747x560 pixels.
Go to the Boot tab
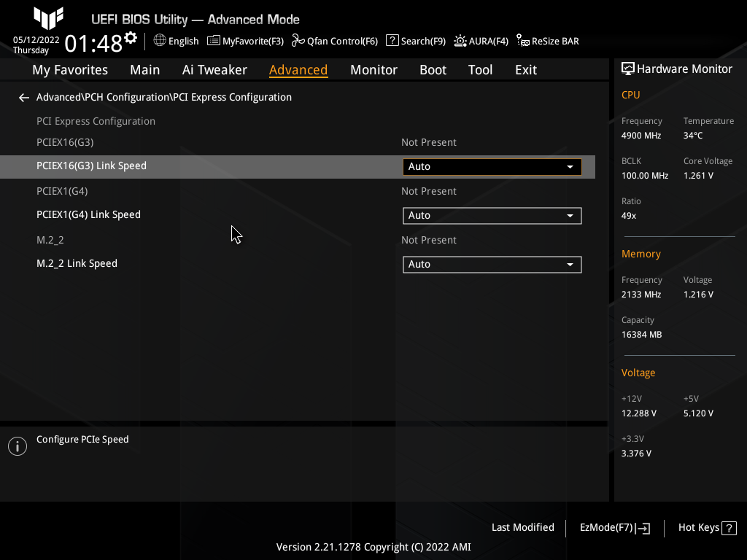click(433, 70)
